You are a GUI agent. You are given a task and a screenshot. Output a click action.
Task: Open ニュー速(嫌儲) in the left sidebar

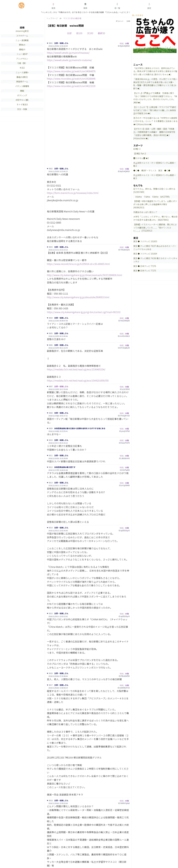tap(22, 41)
